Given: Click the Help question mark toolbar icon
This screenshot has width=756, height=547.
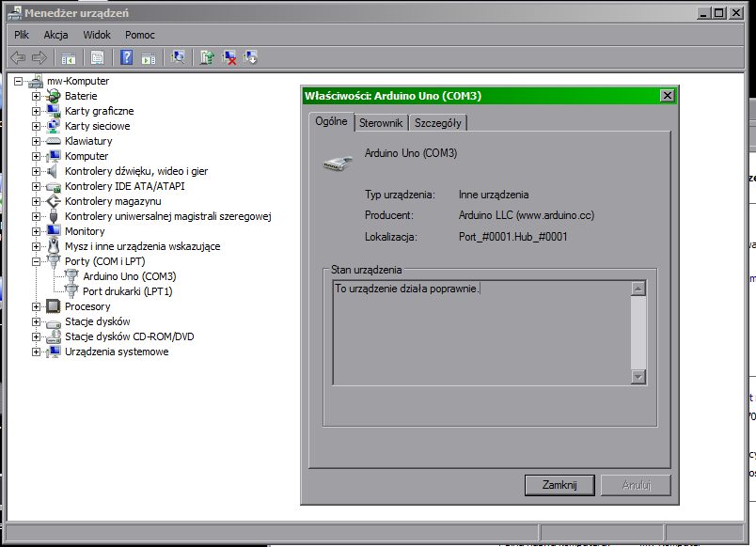Looking at the screenshot, I should [x=126, y=57].
